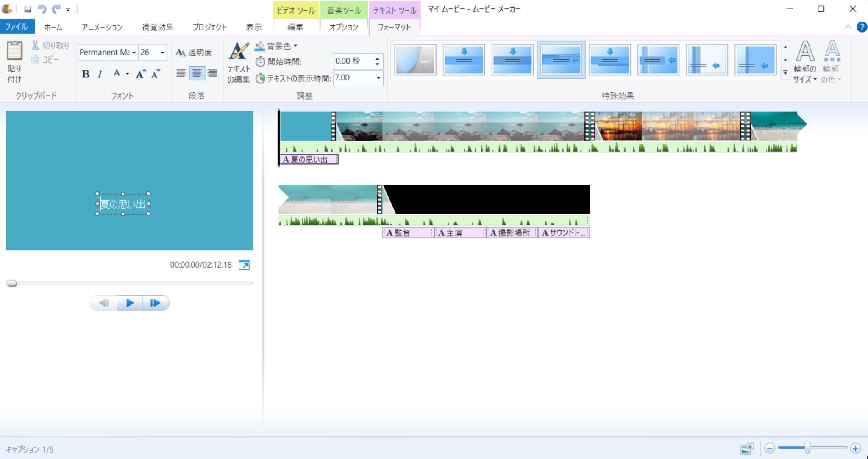
Task: Switch to the ホーム tab
Action: click(53, 27)
